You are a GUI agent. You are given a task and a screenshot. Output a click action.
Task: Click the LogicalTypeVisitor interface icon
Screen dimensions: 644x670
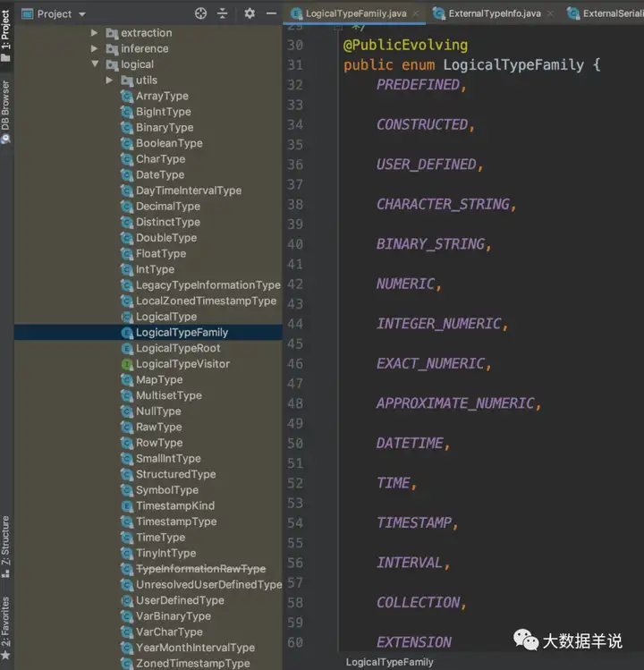[x=127, y=364]
